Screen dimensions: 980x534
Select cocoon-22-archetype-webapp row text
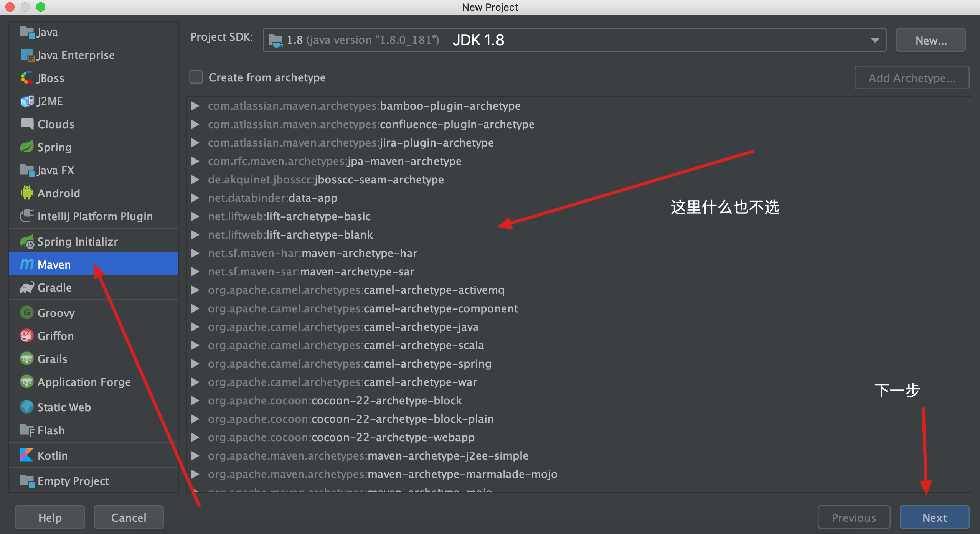pyautogui.click(x=341, y=437)
